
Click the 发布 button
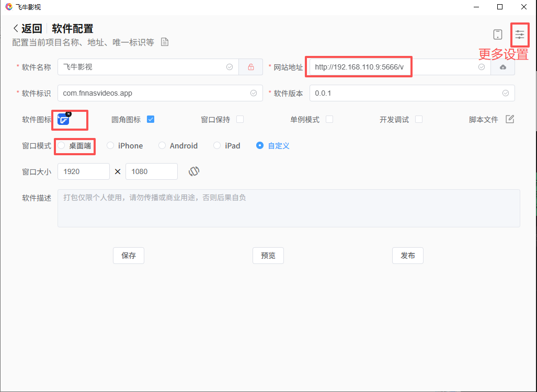click(407, 256)
